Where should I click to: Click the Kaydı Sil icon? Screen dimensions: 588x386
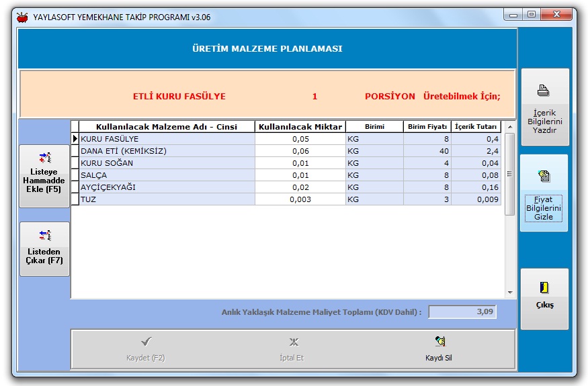click(440, 341)
